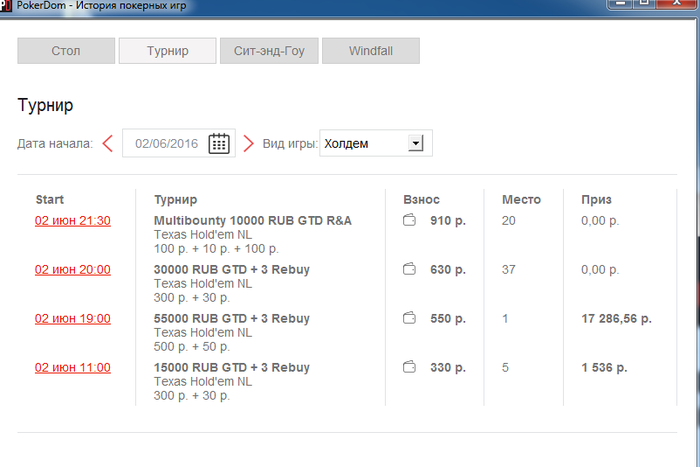Expand the Холдем game type dropdown arrow
Viewport: 700px width, 467px height.
click(x=416, y=143)
